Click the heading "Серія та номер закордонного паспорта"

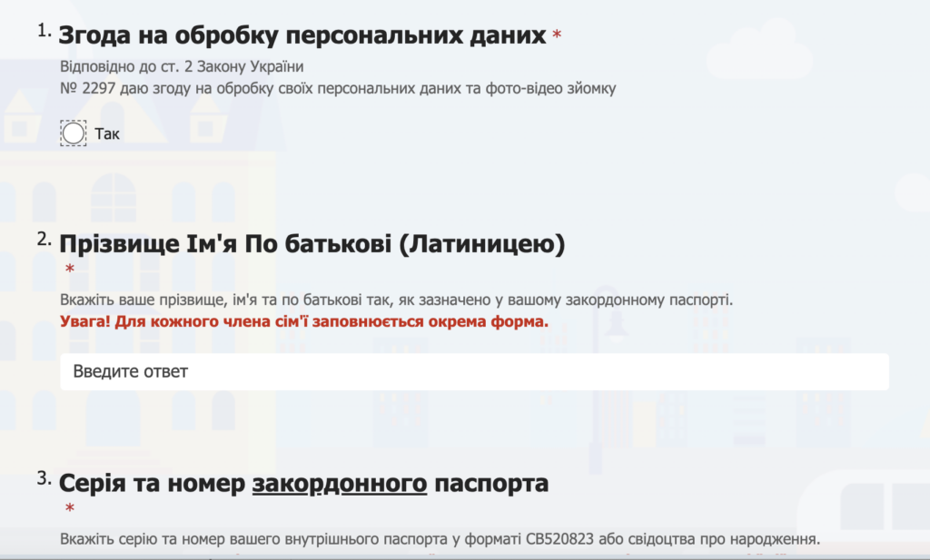point(303,483)
